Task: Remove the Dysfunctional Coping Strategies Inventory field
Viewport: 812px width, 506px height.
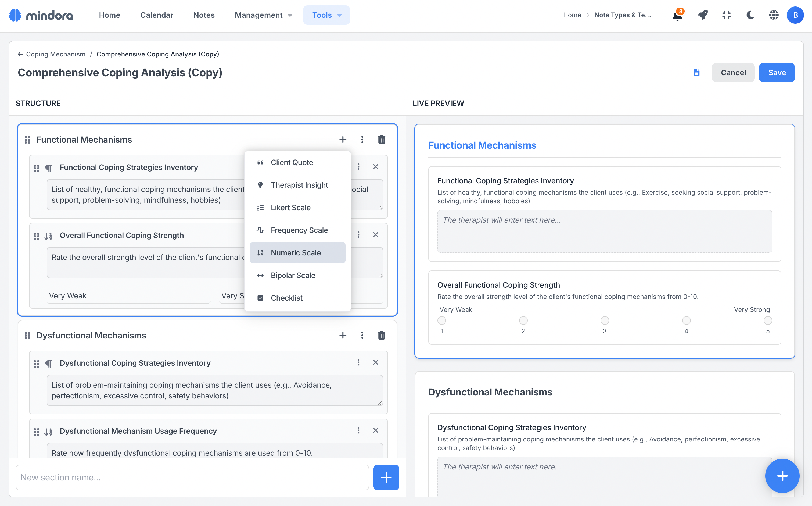Action: 376,362
